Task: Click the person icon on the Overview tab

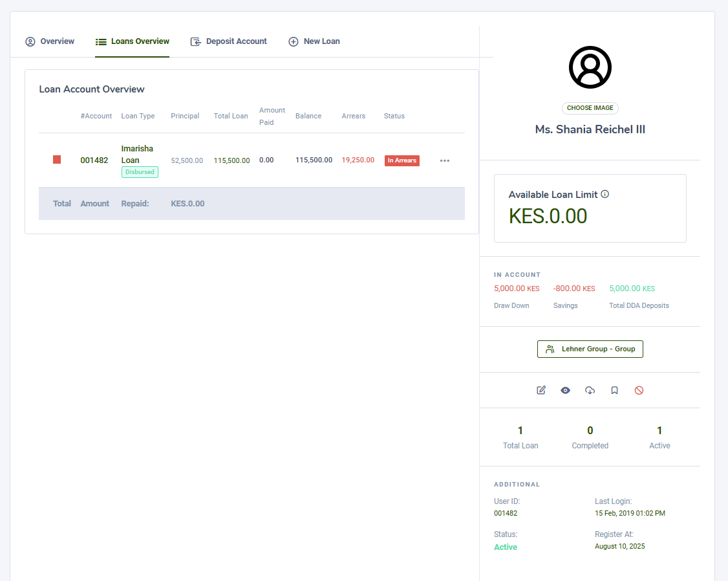Action: click(30, 41)
